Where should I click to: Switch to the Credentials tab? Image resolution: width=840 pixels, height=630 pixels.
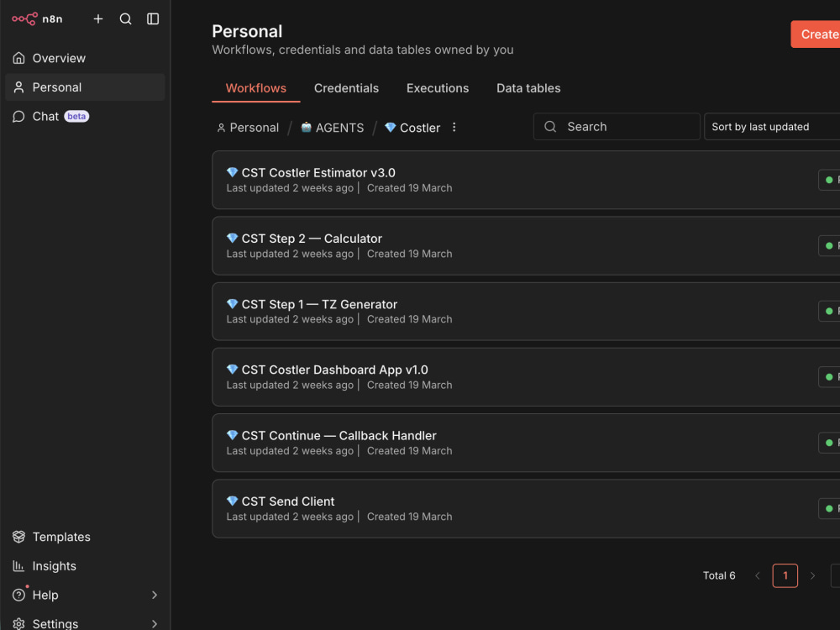click(x=346, y=88)
